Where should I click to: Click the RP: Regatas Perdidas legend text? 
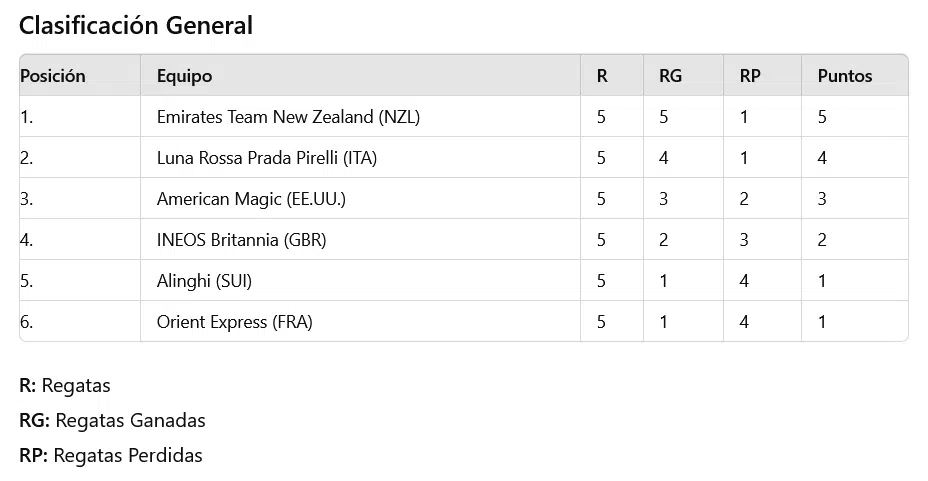point(110,455)
